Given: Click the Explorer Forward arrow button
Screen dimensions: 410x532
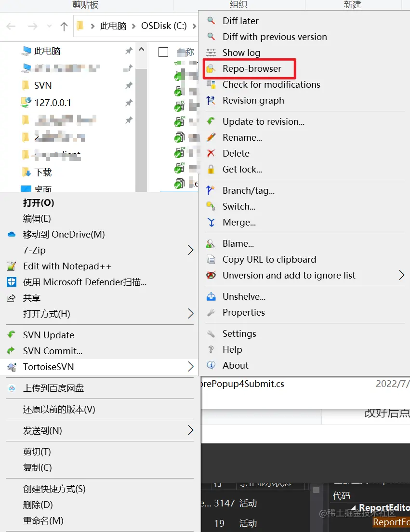Looking at the screenshot, I should [x=33, y=26].
